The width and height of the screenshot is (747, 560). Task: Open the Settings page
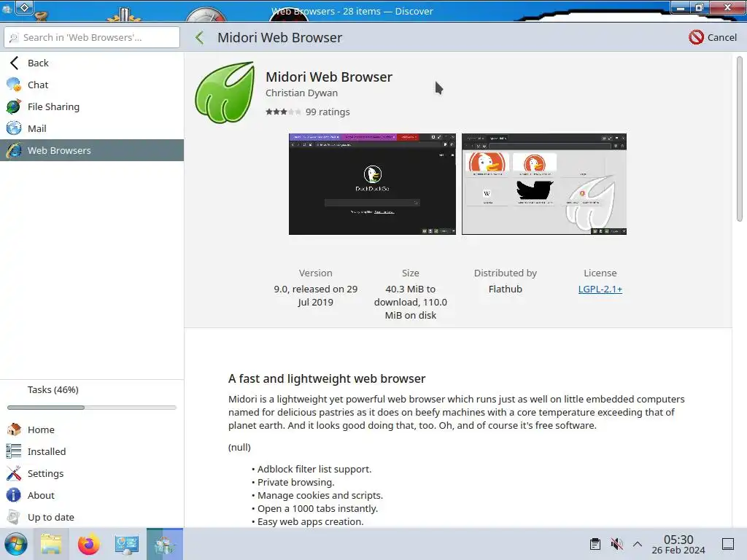92,473
